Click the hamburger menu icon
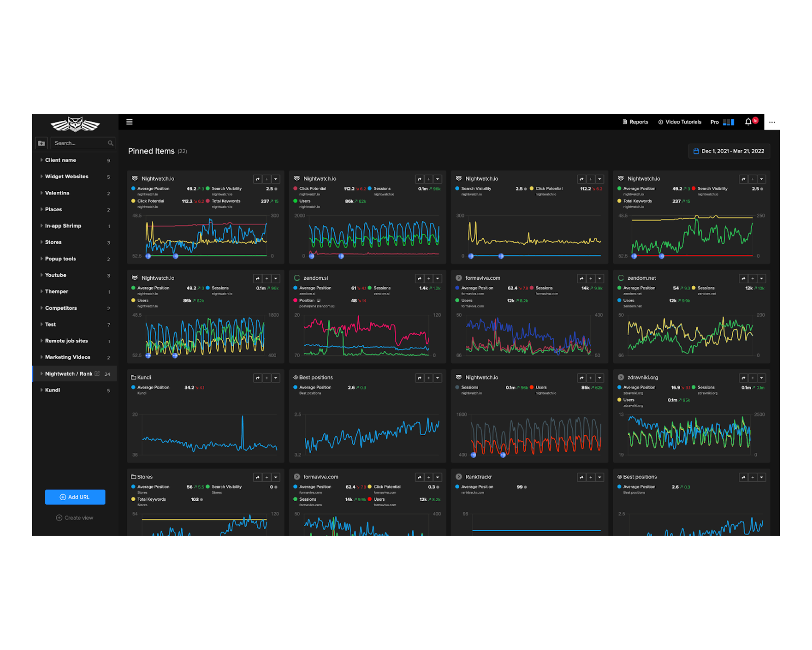812x650 pixels. [x=129, y=122]
